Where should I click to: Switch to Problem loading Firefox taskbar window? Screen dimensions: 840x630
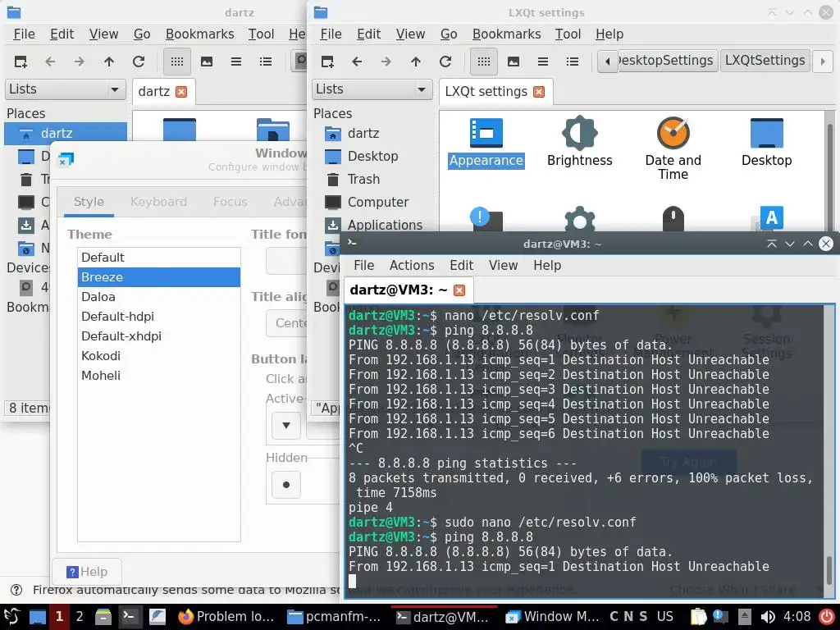(x=226, y=617)
